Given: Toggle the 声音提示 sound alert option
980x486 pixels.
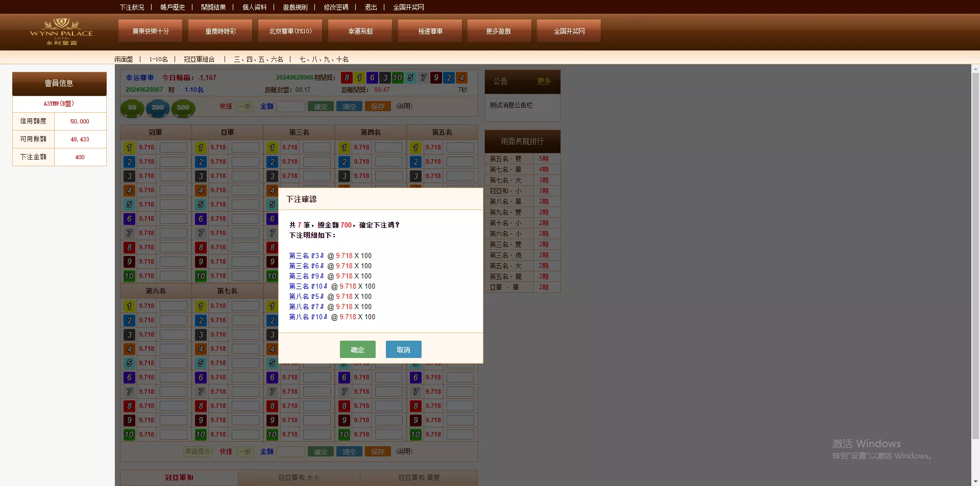Looking at the screenshot, I should pyautogui.click(x=198, y=451).
